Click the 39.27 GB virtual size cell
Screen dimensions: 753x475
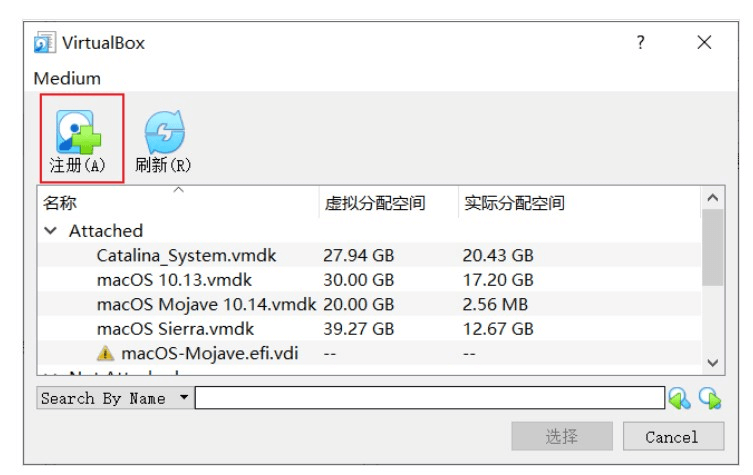358,329
